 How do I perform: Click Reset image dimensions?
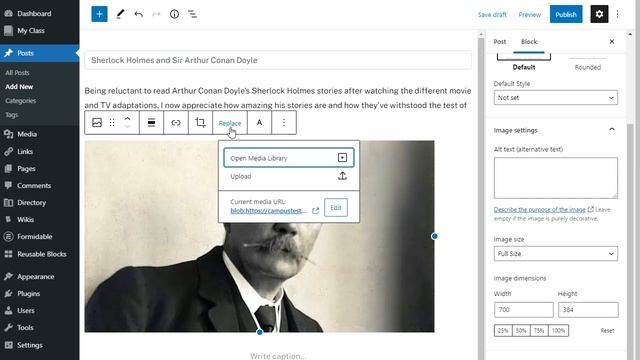pos(607,331)
